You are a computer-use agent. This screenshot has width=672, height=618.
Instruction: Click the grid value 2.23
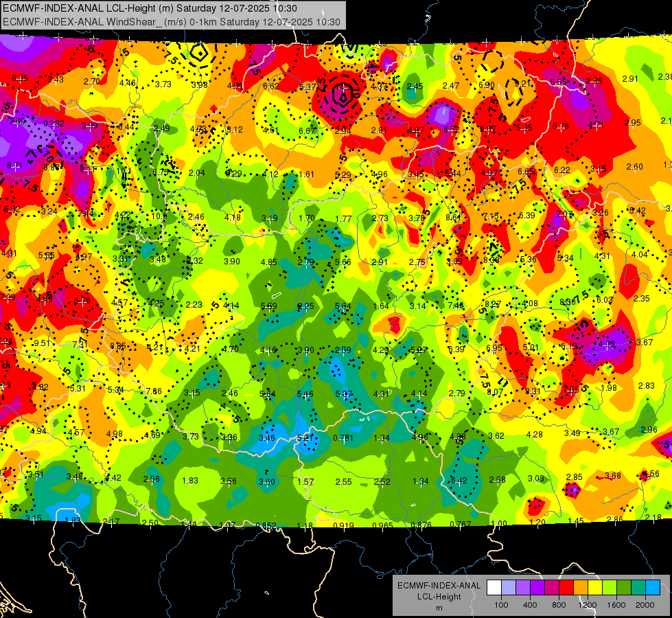coord(194,304)
